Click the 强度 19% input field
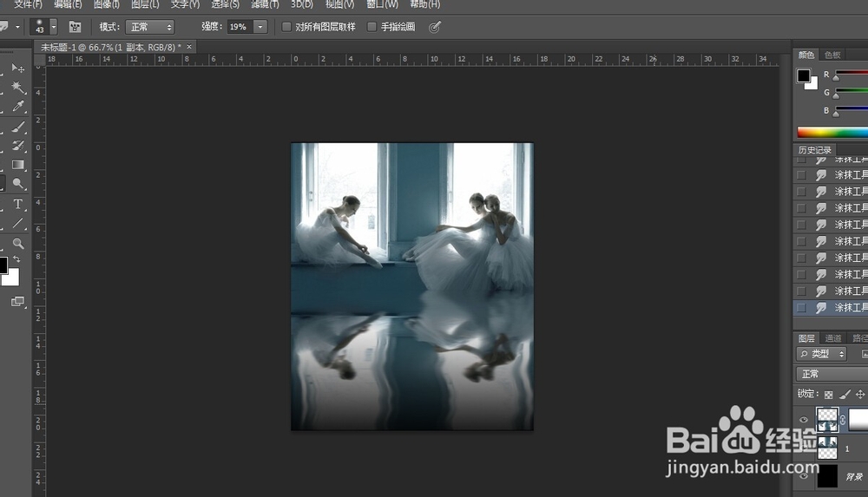 click(x=240, y=27)
